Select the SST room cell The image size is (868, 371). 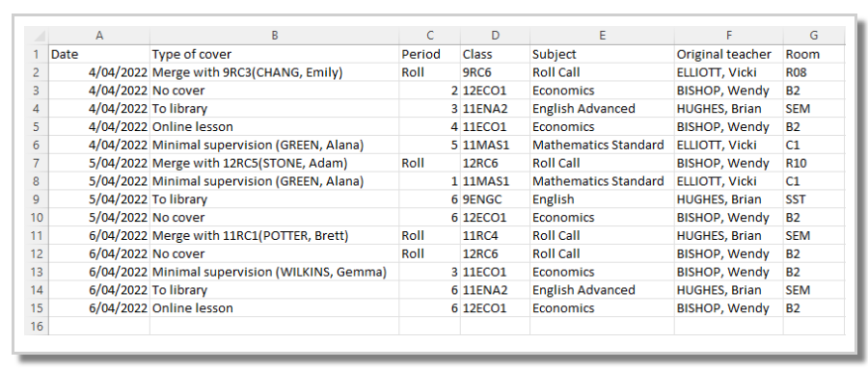coord(814,199)
